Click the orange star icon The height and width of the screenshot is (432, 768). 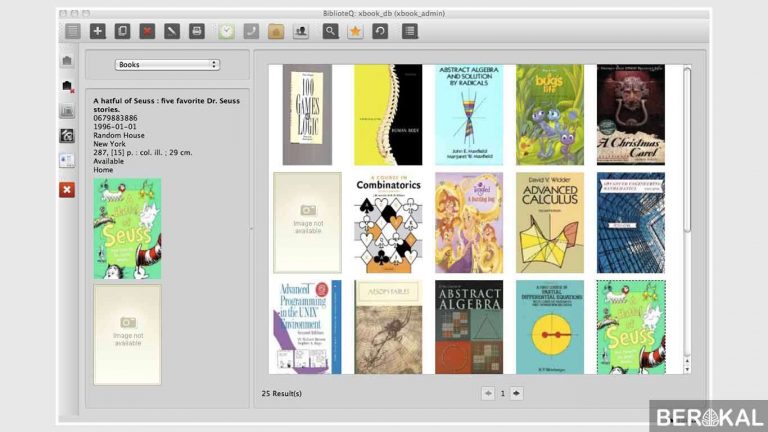tap(355, 31)
